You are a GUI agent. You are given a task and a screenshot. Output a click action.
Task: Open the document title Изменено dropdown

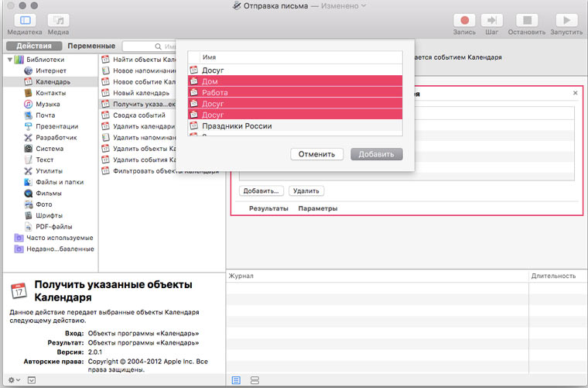[364, 6]
